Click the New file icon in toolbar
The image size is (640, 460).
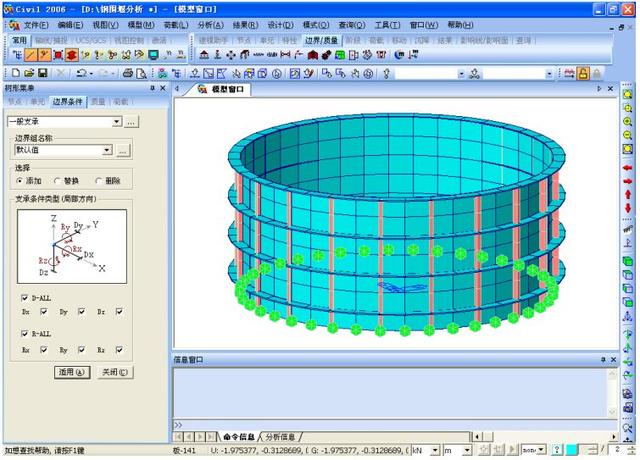15,74
